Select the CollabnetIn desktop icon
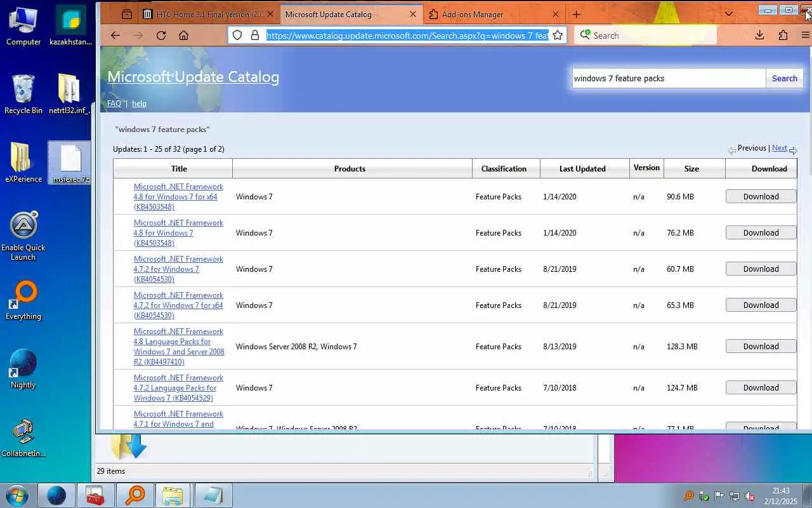Viewport: 812px width, 508px height. (23, 438)
